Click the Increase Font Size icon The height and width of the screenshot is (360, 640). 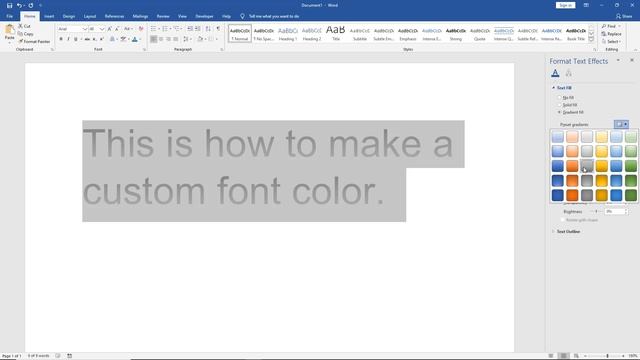(109, 29)
